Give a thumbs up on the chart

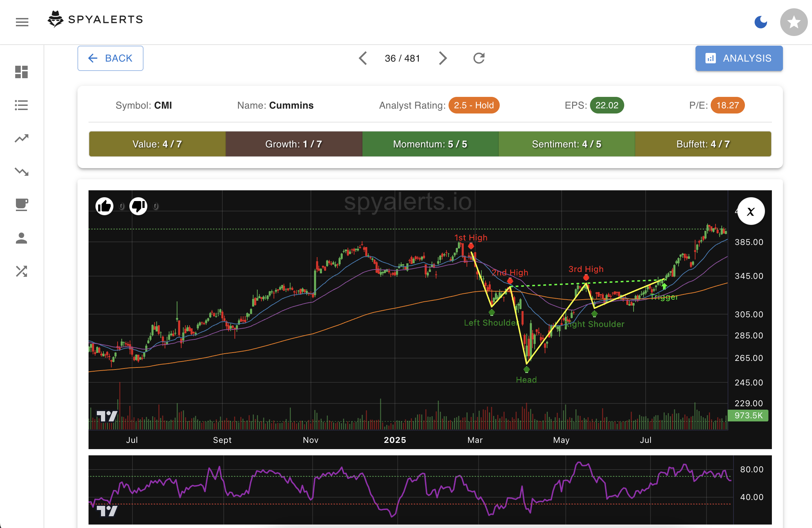[x=105, y=206]
